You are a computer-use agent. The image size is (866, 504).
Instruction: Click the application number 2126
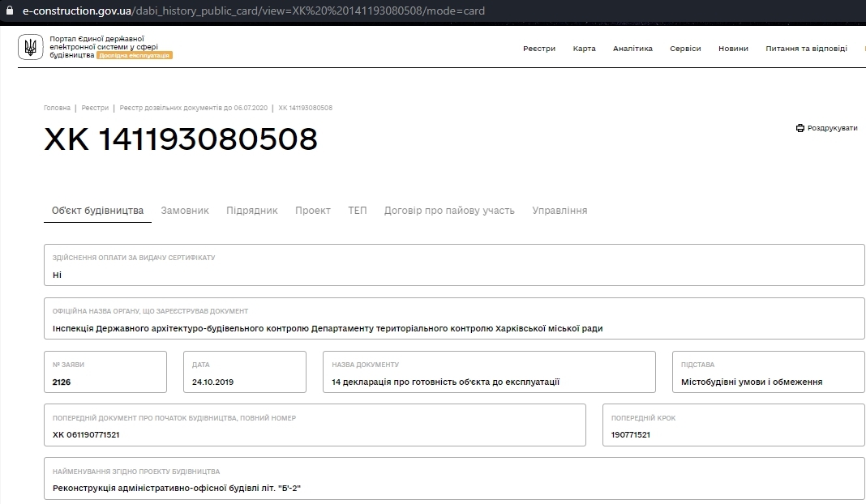coord(62,382)
